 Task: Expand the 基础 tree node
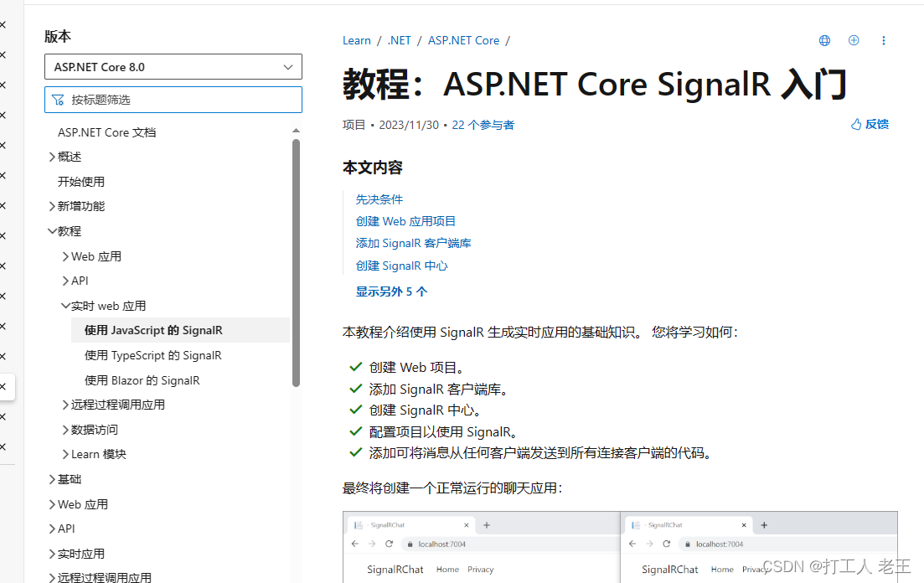click(52, 479)
